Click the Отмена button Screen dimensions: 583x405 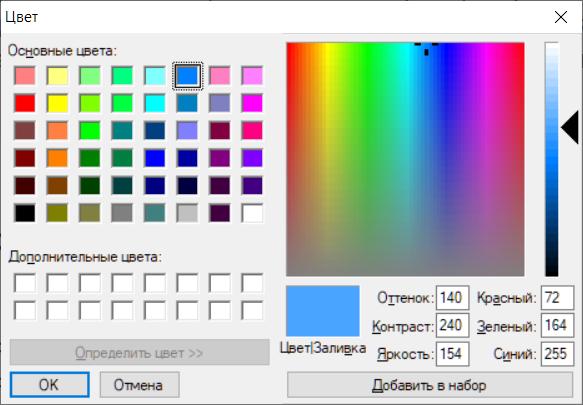click(x=139, y=385)
